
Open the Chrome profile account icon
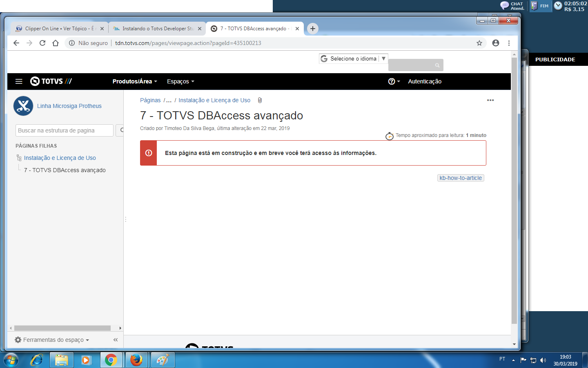tap(496, 43)
